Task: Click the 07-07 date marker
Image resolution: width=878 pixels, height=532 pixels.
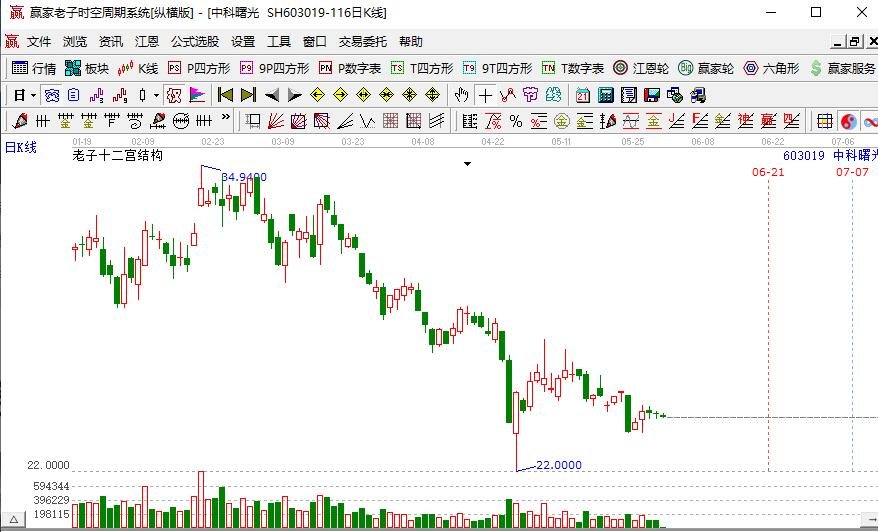Action: [x=852, y=172]
